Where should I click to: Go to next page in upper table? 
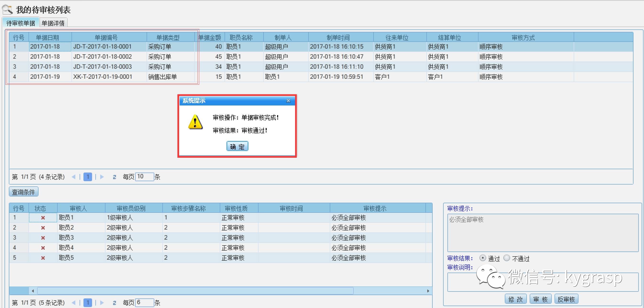(102, 177)
